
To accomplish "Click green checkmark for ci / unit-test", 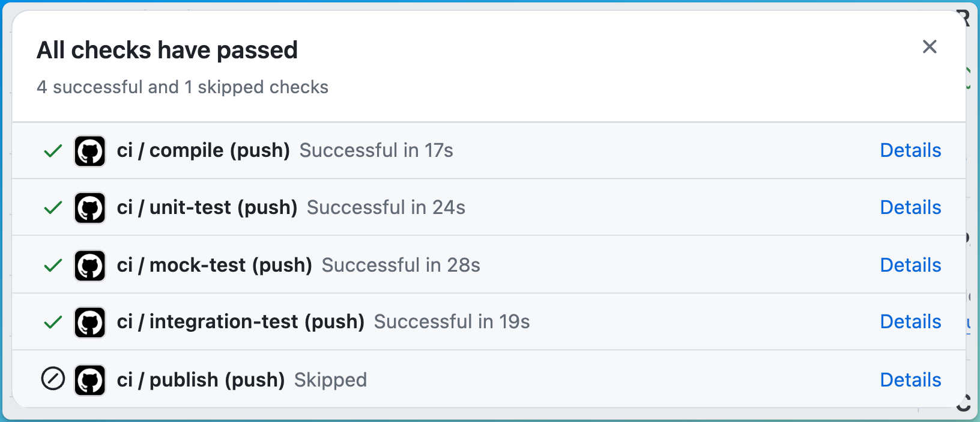I will (53, 208).
